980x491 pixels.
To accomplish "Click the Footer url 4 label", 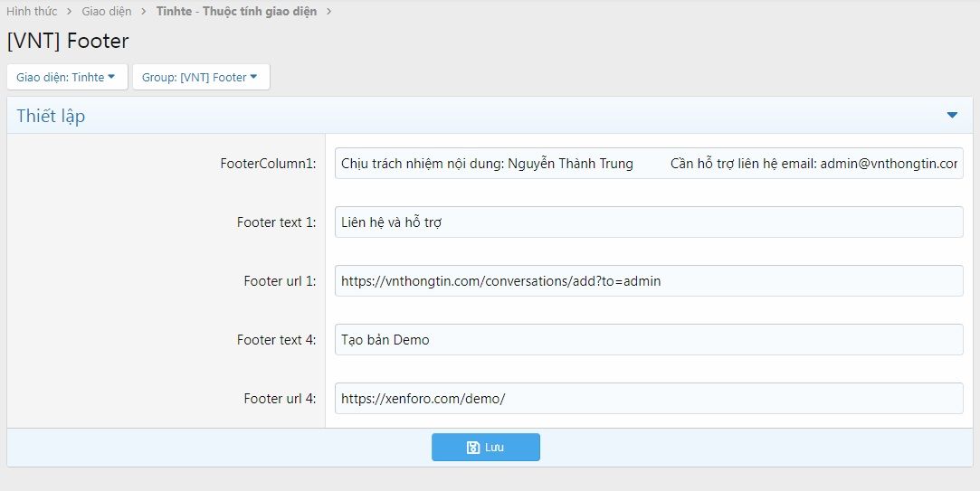I will tap(280, 399).
